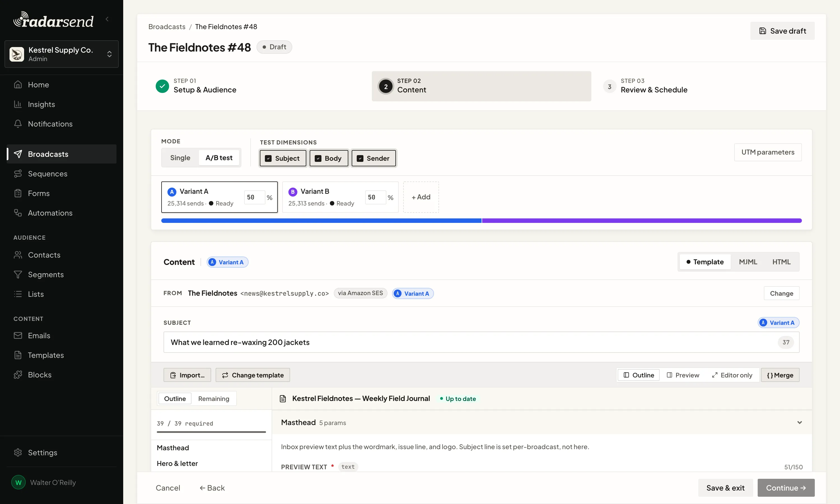Select the Outline view toggle in toolbar
This screenshot has width=840, height=504.
click(639, 375)
